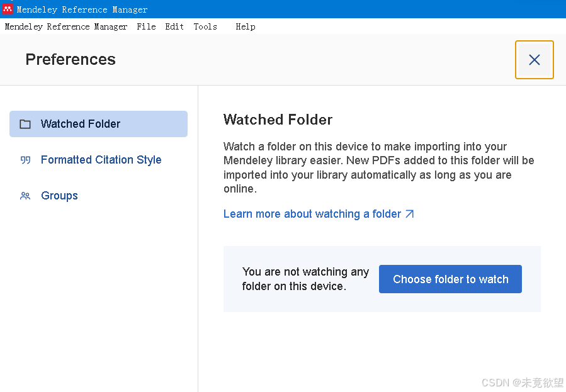566x392 pixels.
Task: Click the people icon beside Groups
Action: pos(25,196)
